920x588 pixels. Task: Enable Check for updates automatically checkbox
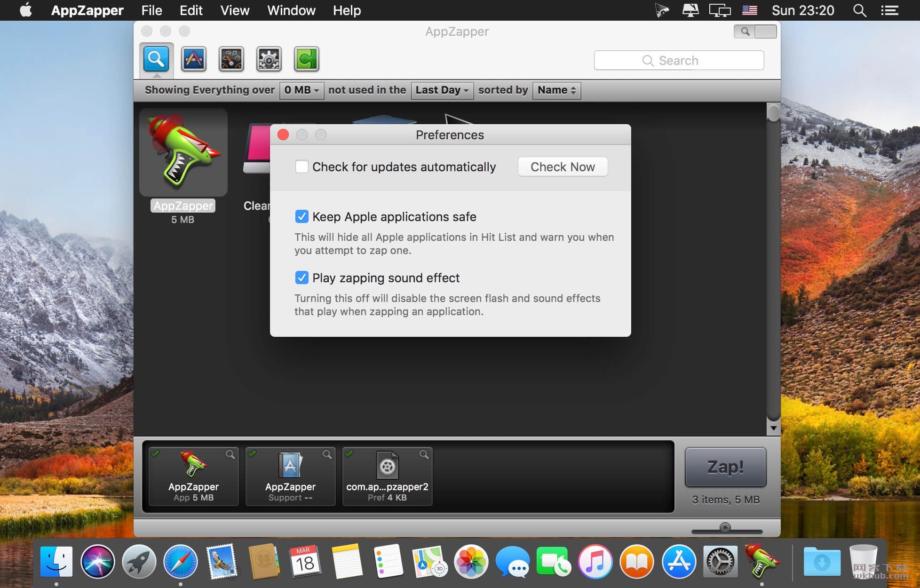301,167
